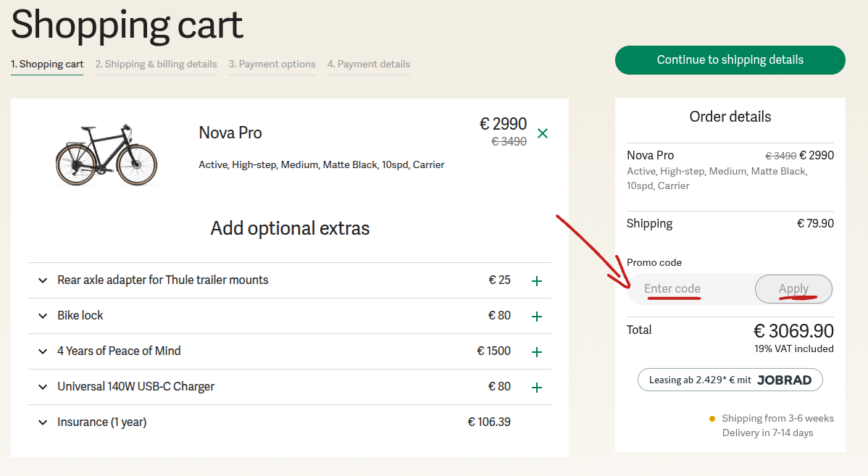Add Rear axle adapter with plus icon
Screen dimensions: 868x476
pos(537,281)
